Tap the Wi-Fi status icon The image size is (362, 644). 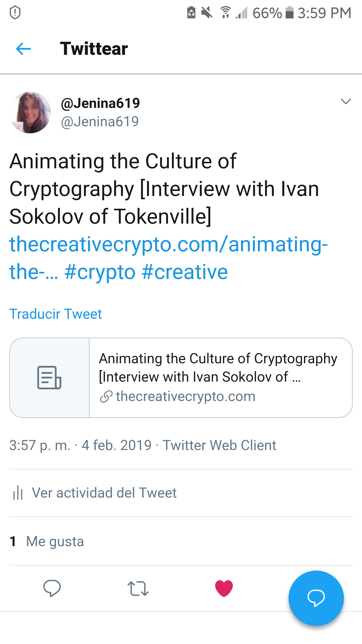[226, 13]
